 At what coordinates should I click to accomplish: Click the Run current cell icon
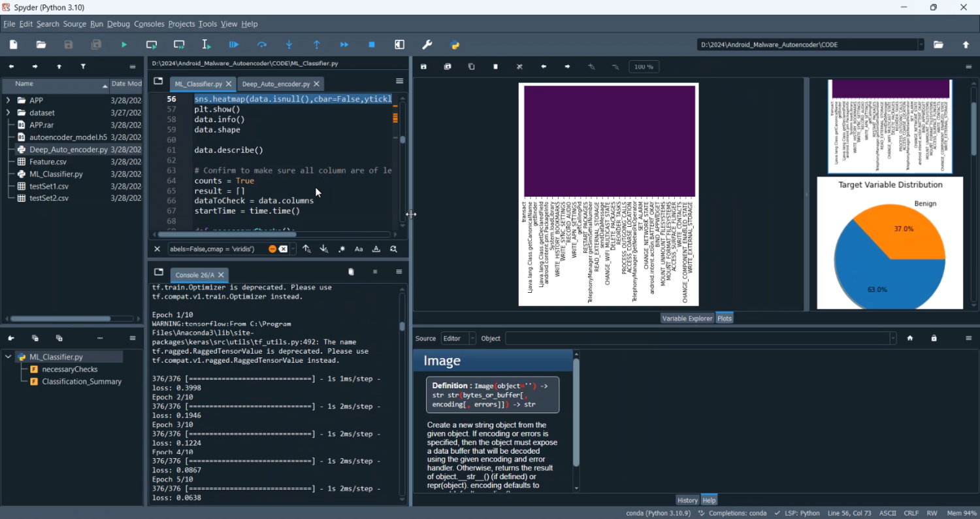(152, 45)
